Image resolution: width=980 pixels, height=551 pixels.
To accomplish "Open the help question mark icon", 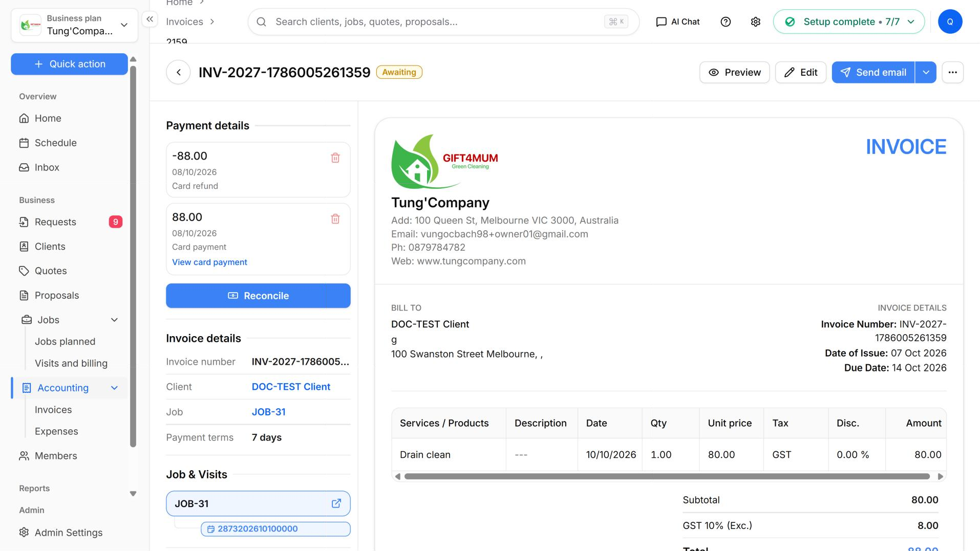I will coord(726,21).
